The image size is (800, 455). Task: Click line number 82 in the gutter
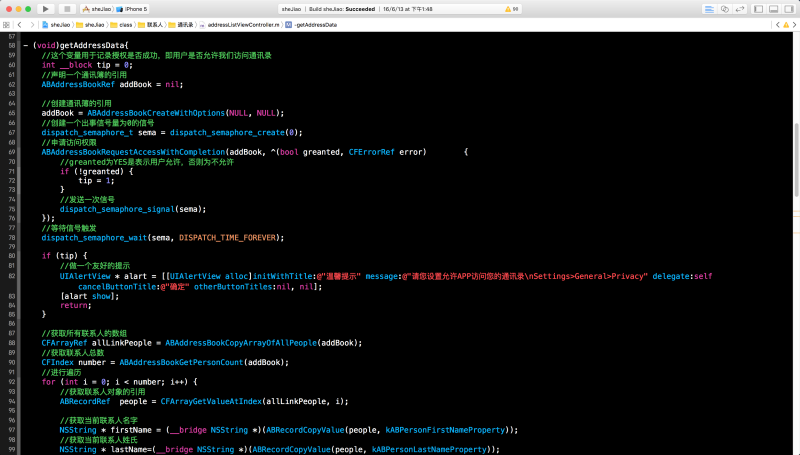(x=12, y=276)
